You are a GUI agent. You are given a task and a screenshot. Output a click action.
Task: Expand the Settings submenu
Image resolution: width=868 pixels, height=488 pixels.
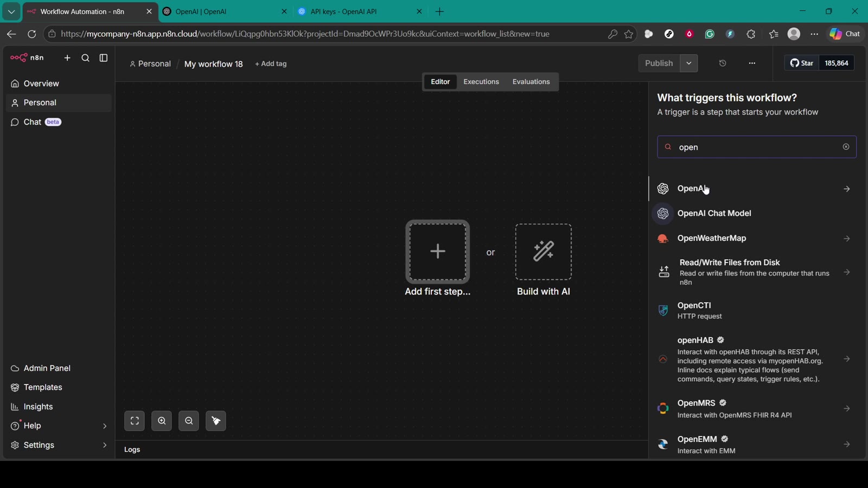click(105, 445)
